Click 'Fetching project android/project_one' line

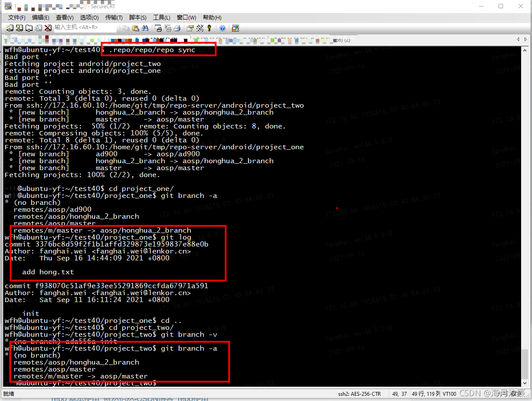pyautogui.click(x=82, y=71)
